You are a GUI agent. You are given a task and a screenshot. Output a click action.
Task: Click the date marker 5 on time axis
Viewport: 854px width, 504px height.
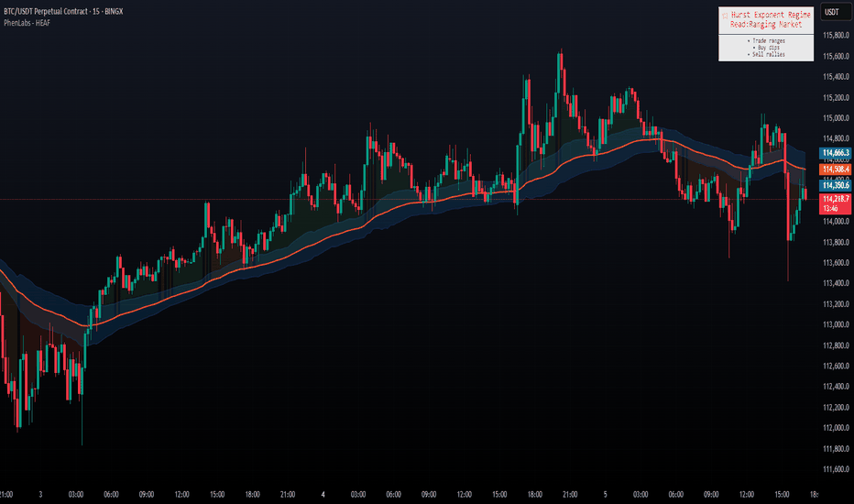(x=605, y=495)
